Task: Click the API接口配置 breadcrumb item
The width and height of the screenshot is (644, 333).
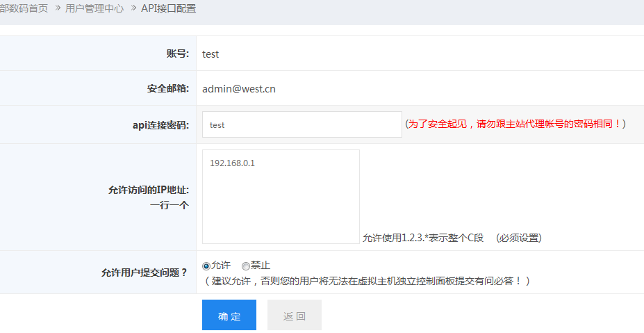Action: 168,9
